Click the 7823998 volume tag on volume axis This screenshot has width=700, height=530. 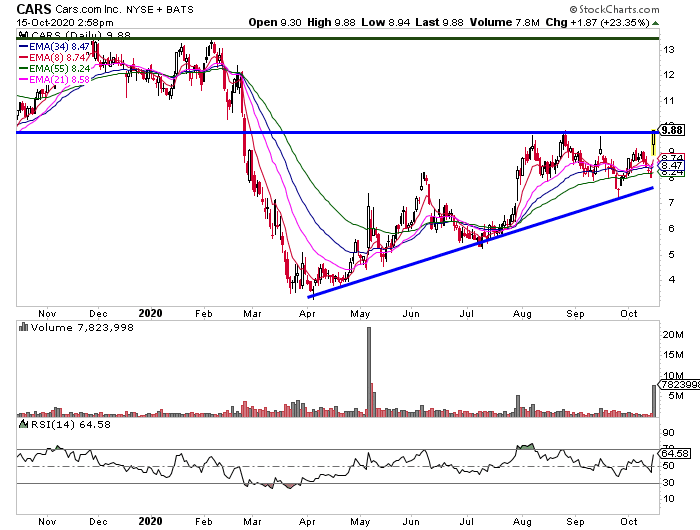(679, 384)
